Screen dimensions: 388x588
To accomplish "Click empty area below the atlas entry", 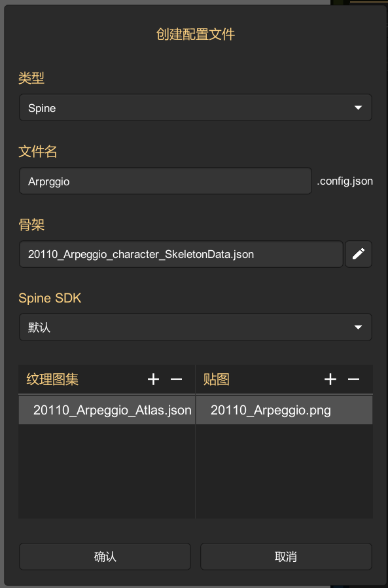I will tap(107, 471).
